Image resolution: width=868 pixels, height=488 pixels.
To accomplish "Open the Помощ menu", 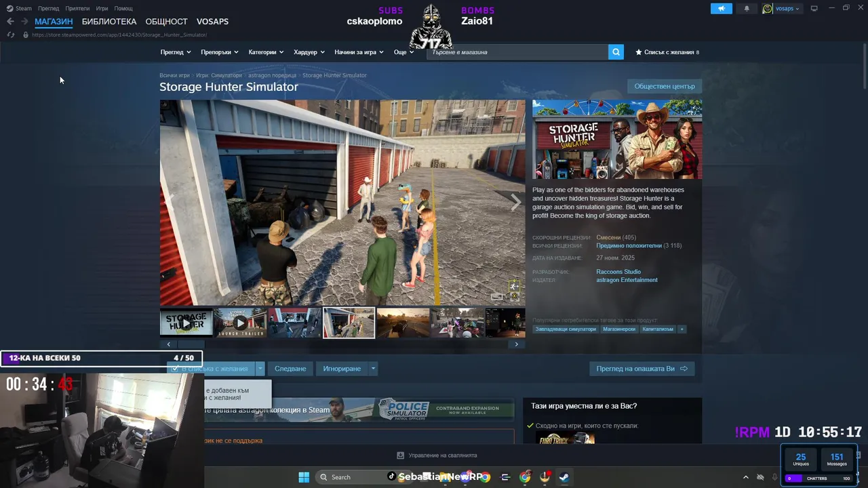I will (x=123, y=8).
